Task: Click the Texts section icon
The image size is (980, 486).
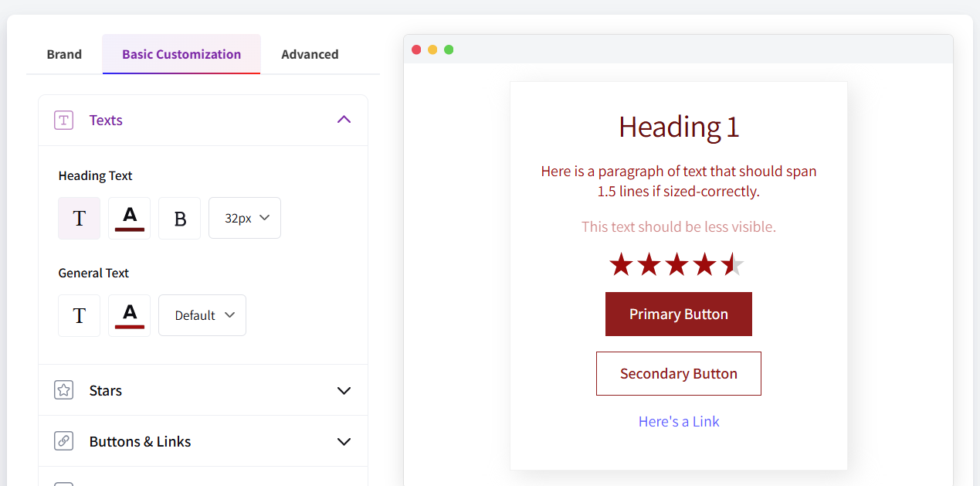Action: coord(64,120)
